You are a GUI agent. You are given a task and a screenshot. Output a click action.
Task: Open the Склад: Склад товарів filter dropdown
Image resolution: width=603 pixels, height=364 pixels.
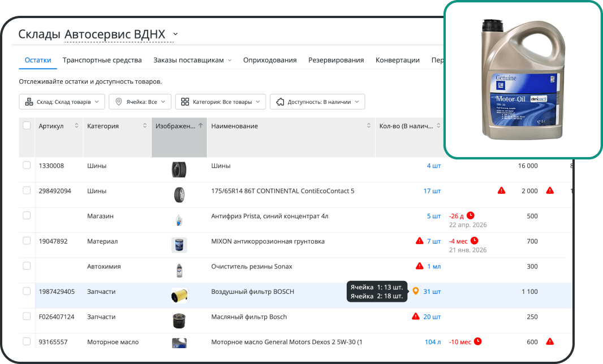(x=62, y=102)
